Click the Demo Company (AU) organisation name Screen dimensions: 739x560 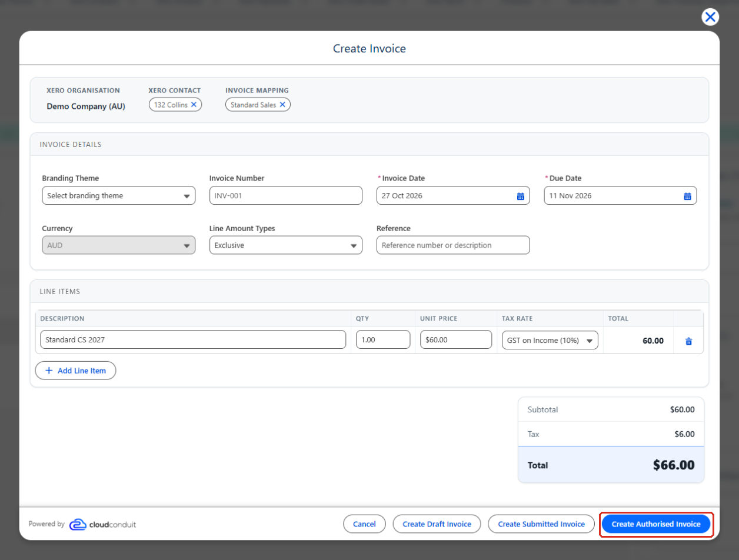point(86,106)
